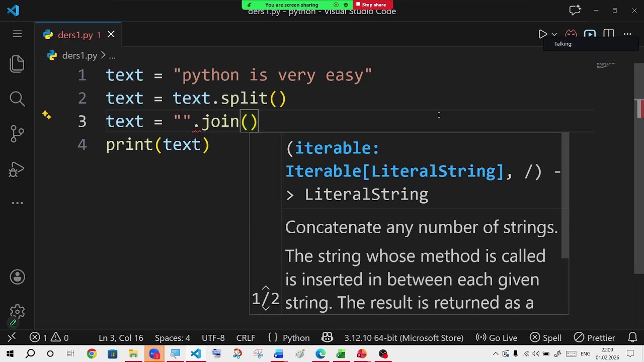Click ENG input language indicator
The image size is (644, 362).
(x=585, y=354)
